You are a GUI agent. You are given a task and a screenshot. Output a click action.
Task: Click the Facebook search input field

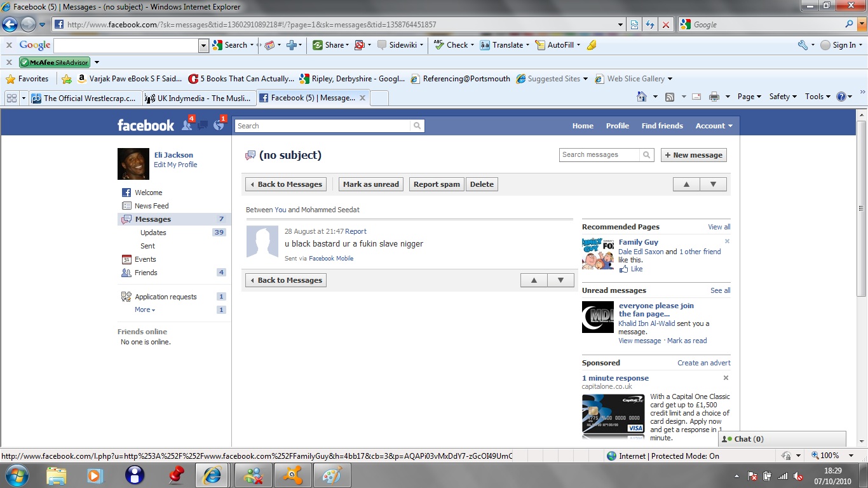tap(323, 126)
